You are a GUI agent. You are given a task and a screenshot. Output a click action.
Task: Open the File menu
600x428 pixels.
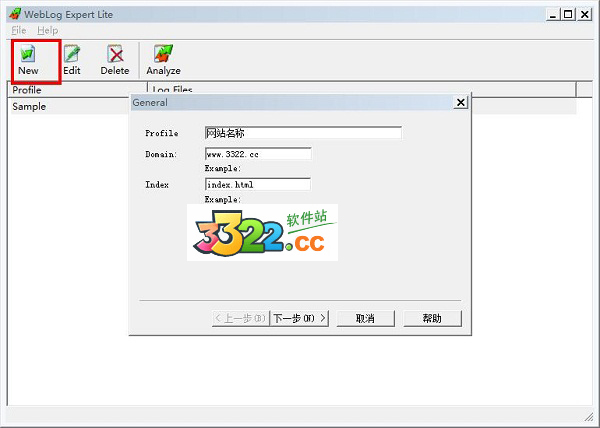coord(19,30)
